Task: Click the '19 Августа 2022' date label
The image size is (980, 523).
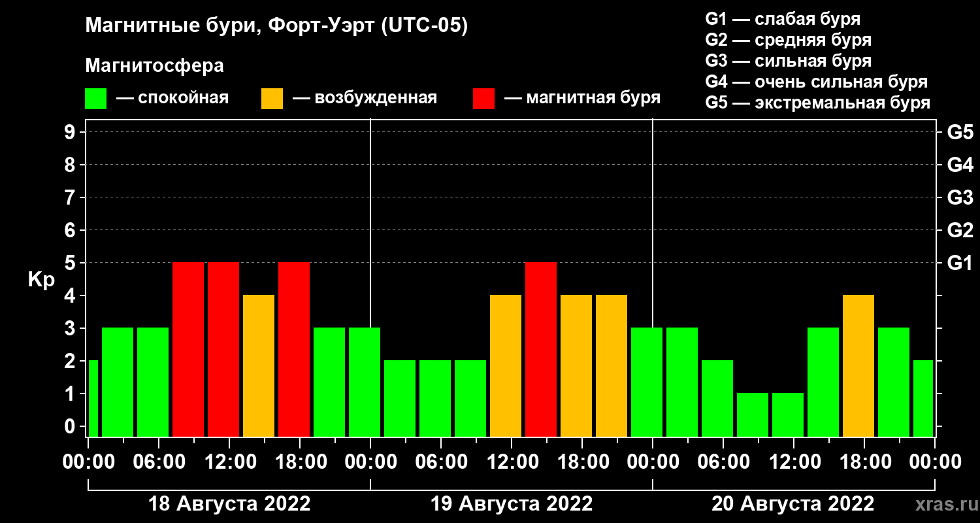Action: [512, 504]
